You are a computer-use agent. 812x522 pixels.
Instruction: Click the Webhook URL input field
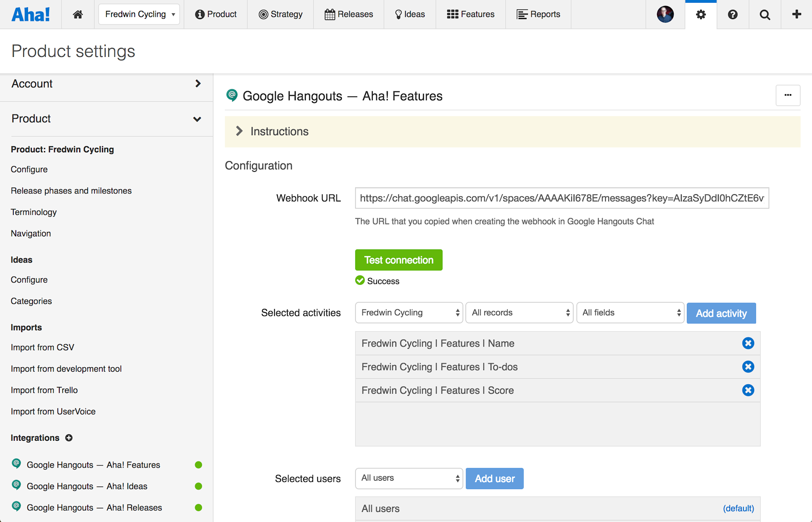pos(561,198)
